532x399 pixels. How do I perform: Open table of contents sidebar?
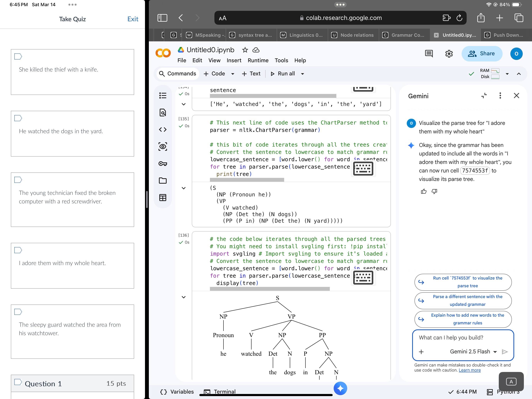163,95
